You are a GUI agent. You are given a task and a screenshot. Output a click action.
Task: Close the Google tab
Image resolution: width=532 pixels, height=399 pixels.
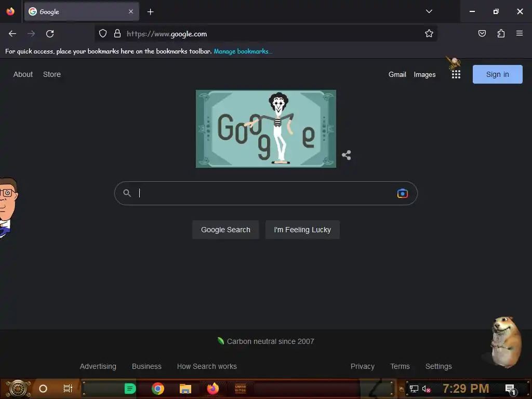pyautogui.click(x=131, y=11)
